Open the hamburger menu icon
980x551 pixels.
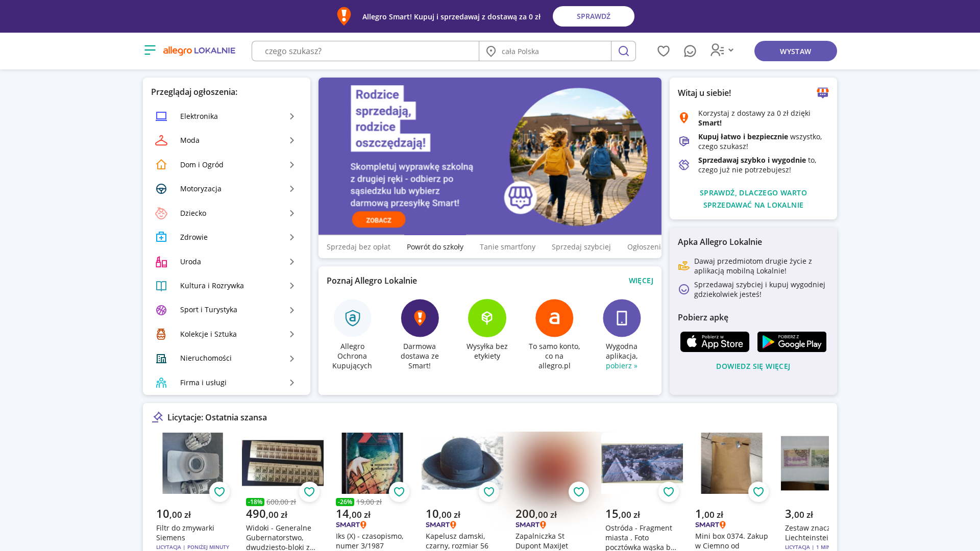point(150,50)
